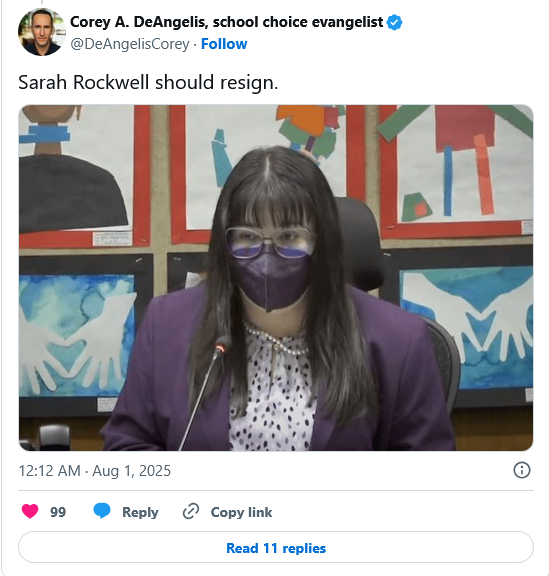549x576 pixels.
Task: Click the white hands artwork at right
Action: coord(465,325)
